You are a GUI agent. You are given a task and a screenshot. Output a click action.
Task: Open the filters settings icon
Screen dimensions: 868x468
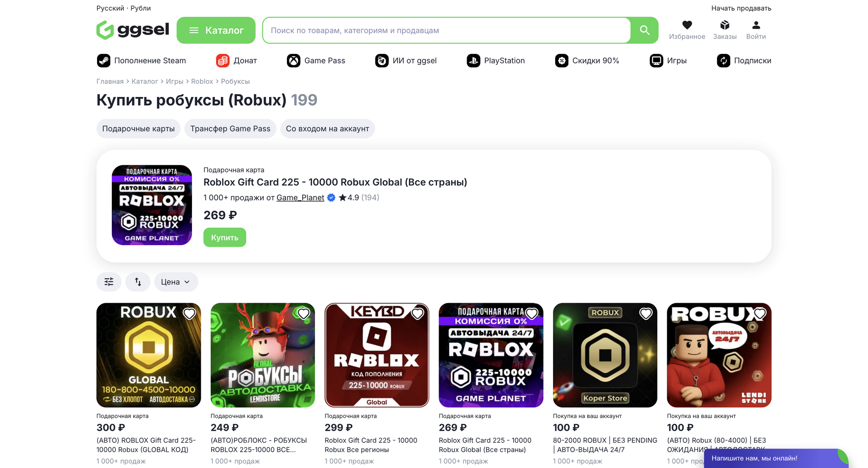pyautogui.click(x=109, y=282)
